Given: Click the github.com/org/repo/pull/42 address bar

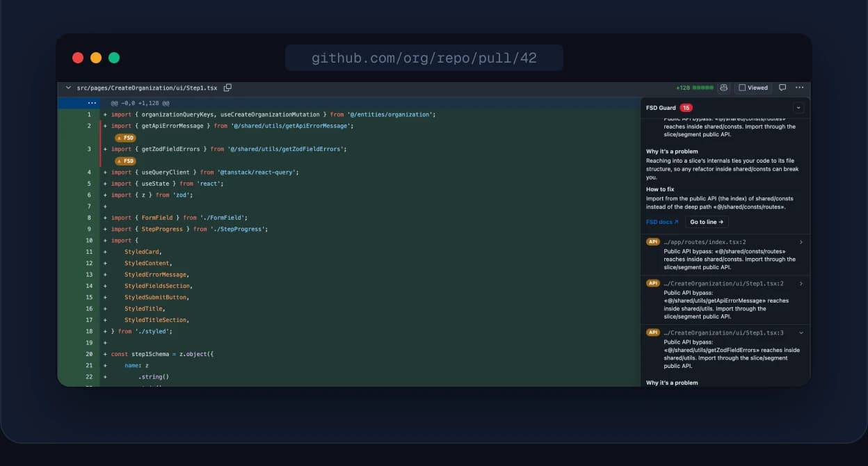Looking at the screenshot, I should (424, 58).
